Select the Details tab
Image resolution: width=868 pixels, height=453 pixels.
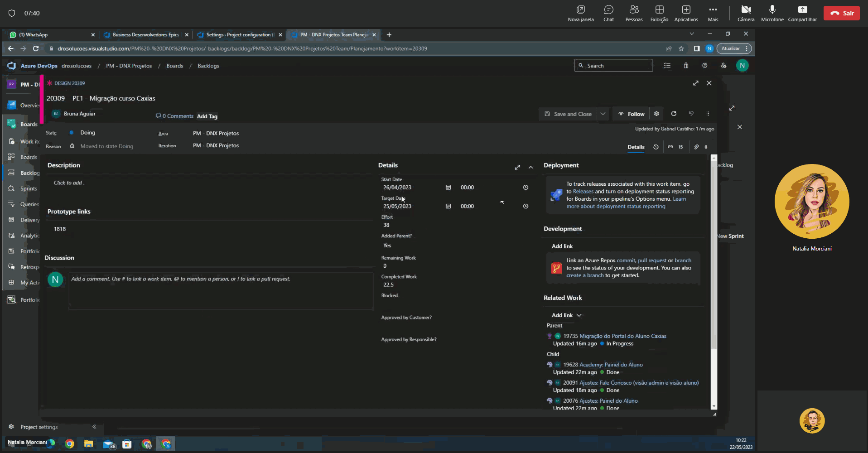pos(636,147)
